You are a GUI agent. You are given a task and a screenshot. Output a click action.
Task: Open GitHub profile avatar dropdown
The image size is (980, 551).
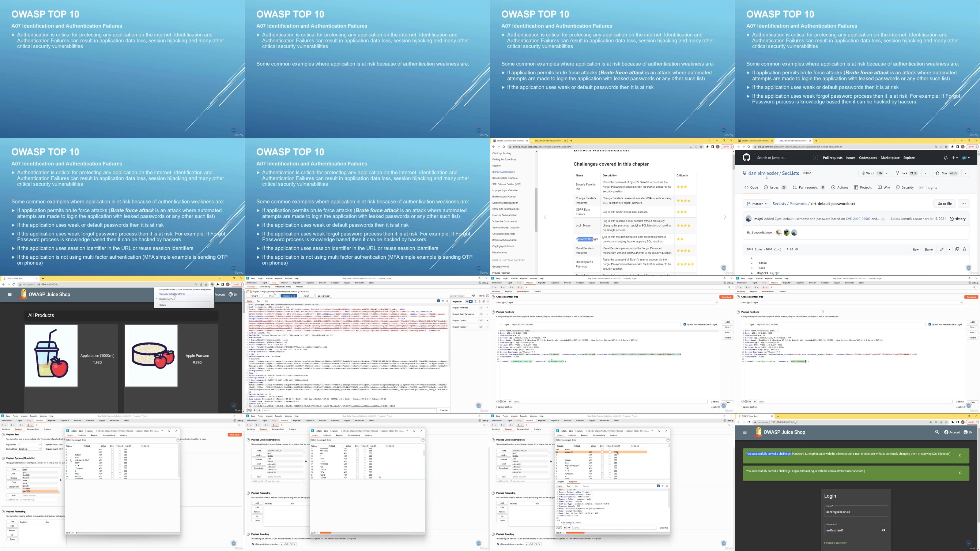(966, 158)
